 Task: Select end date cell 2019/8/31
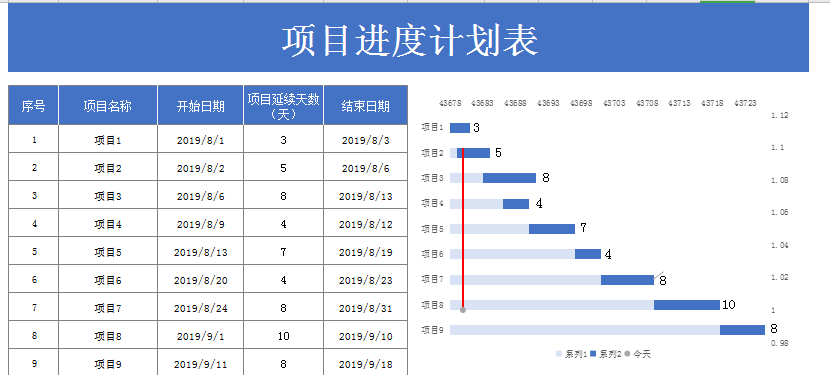point(366,308)
